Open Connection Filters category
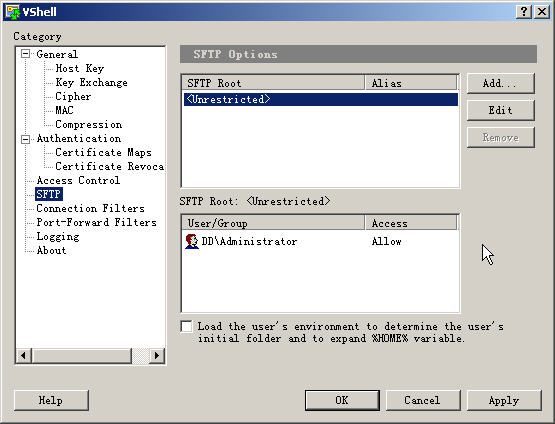The image size is (555, 424). 90,208
